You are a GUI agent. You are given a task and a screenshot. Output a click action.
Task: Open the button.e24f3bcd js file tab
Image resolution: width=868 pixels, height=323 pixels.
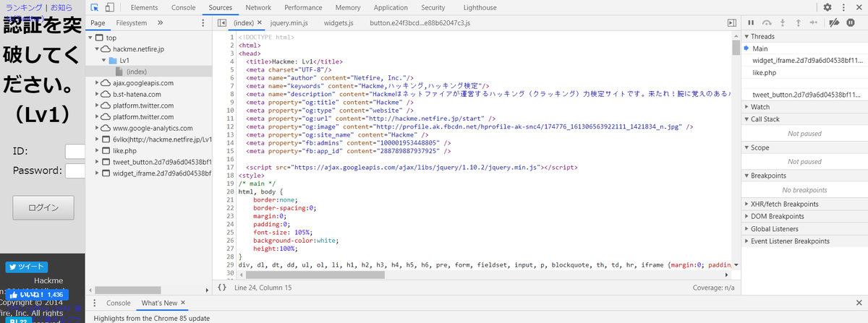click(420, 22)
